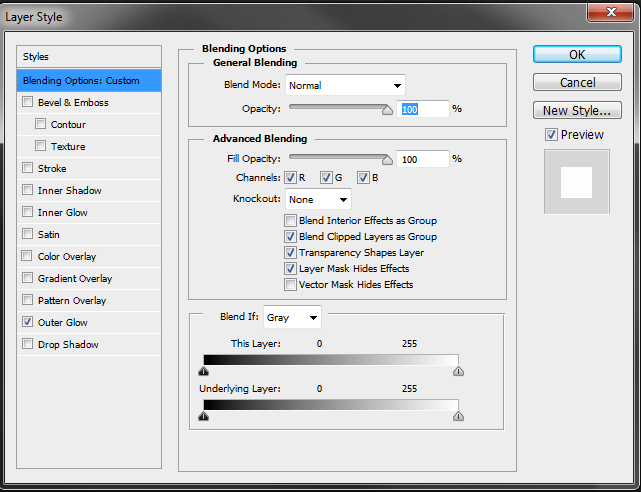Open the Blend Mode dropdown
641x492 pixels.
pyautogui.click(x=344, y=85)
